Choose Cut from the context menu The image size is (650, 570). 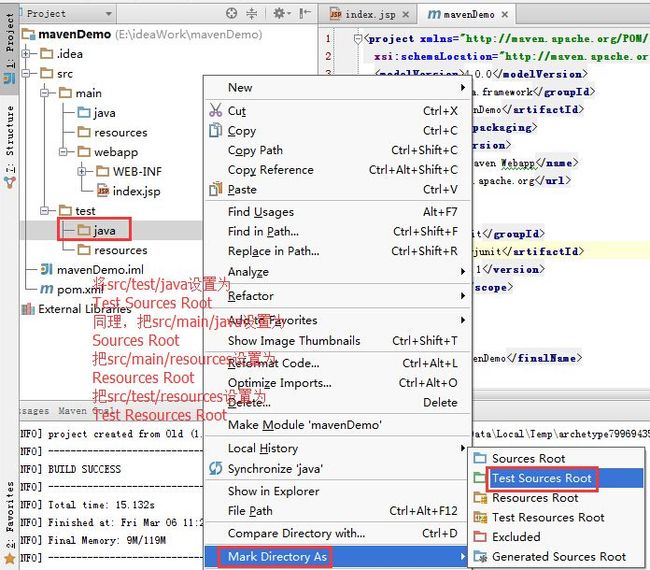tap(338, 111)
